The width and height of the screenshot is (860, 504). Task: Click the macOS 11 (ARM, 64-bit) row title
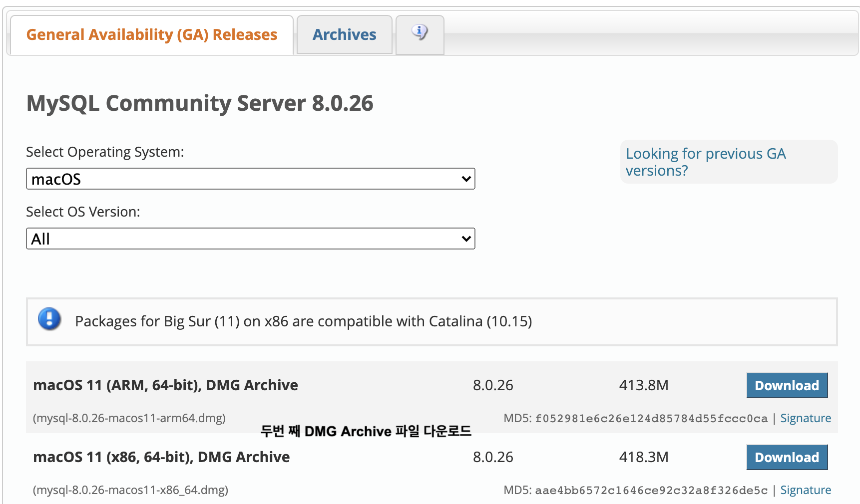pyautogui.click(x=165, y=385)
